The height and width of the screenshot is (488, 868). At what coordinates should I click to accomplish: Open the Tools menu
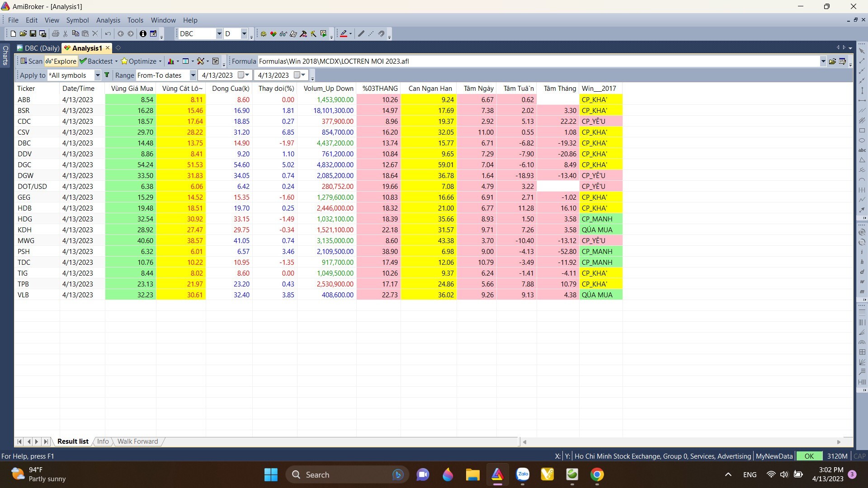135,20
